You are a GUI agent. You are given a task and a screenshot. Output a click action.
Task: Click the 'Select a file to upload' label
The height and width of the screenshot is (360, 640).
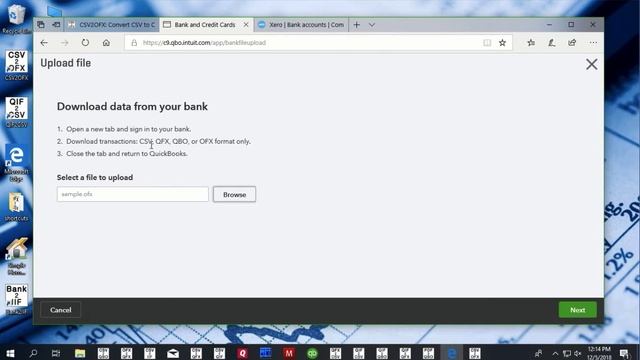[x=95, y=178]
